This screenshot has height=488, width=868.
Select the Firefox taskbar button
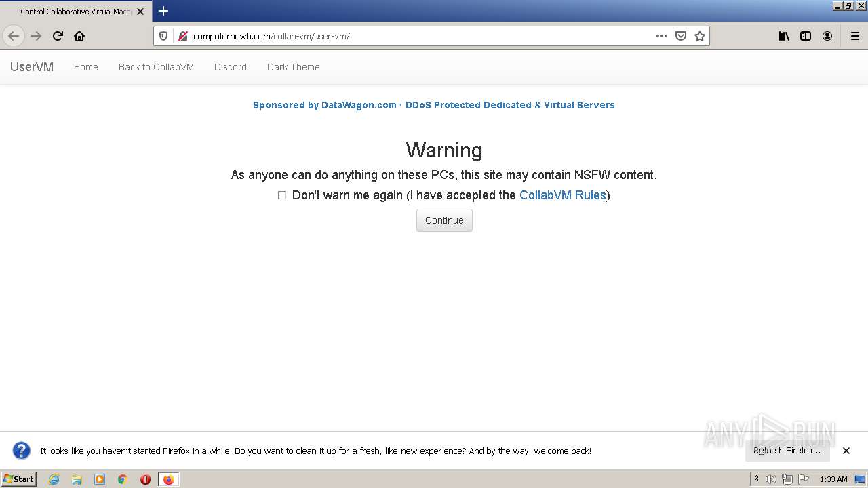tap(168, 479)
